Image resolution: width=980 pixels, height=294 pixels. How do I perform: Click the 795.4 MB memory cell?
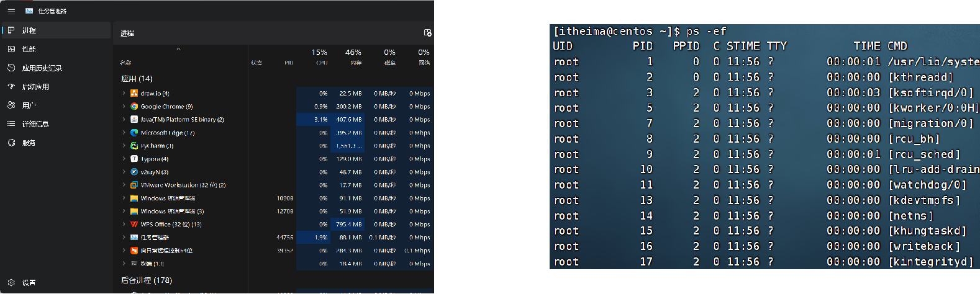[348, 224]
